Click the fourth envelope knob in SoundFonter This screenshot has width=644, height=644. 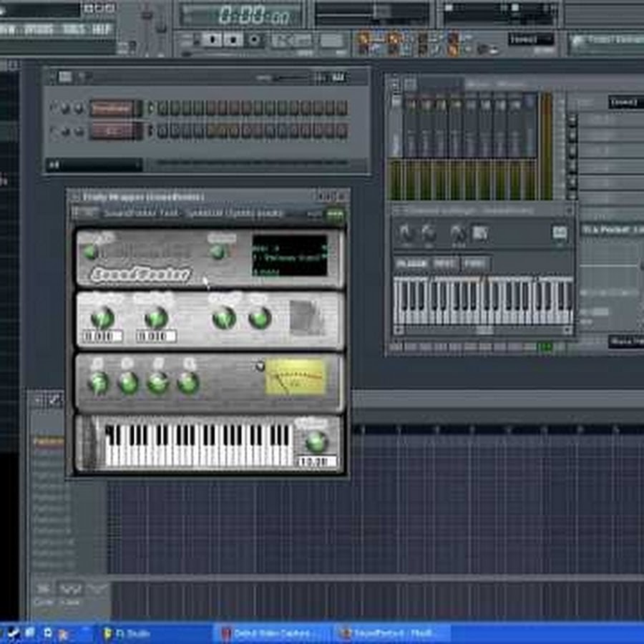click(188, 383)
